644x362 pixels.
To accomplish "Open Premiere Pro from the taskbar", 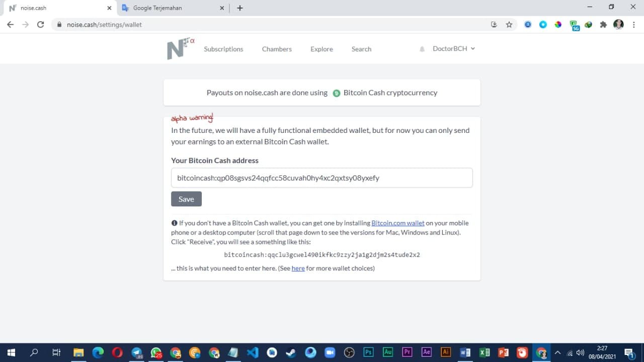I will 407,352.
